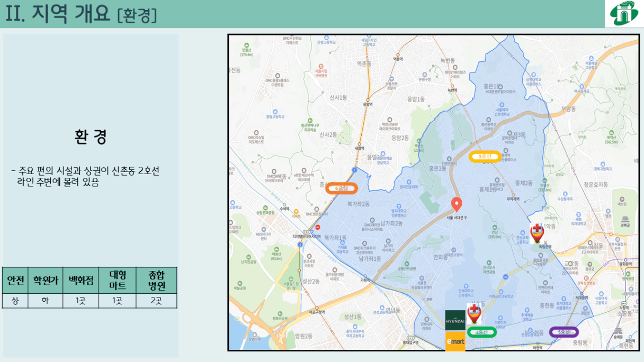
Task: Click the 망월산 mountain icon
Action: pyautogui.click(x=247, y=46)
